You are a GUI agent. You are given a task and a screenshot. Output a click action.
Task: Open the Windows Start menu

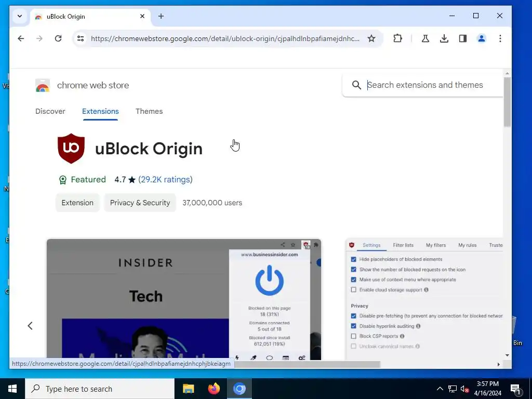12,389
